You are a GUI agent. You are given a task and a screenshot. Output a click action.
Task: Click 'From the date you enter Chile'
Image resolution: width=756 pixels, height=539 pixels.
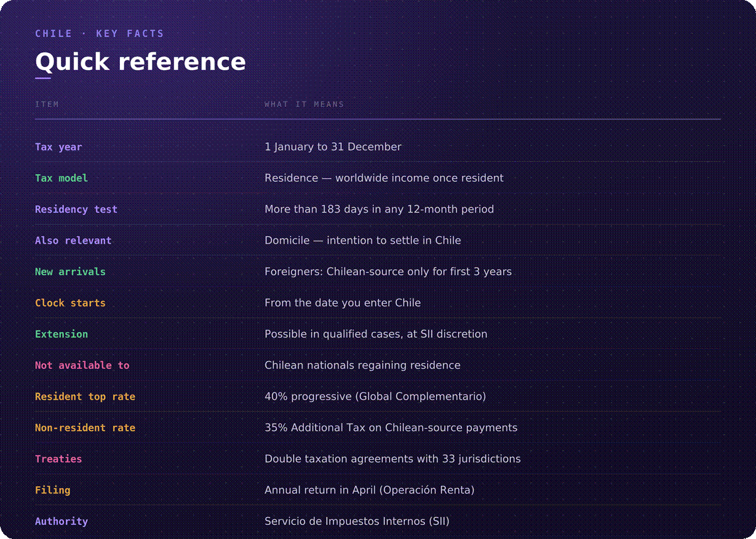(x=343, y=303)
